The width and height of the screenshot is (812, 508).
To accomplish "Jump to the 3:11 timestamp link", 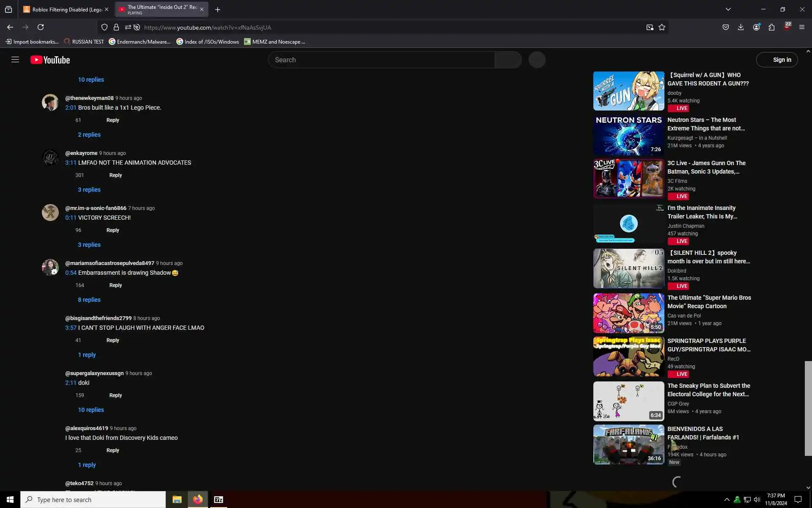I will coord(71,163).
